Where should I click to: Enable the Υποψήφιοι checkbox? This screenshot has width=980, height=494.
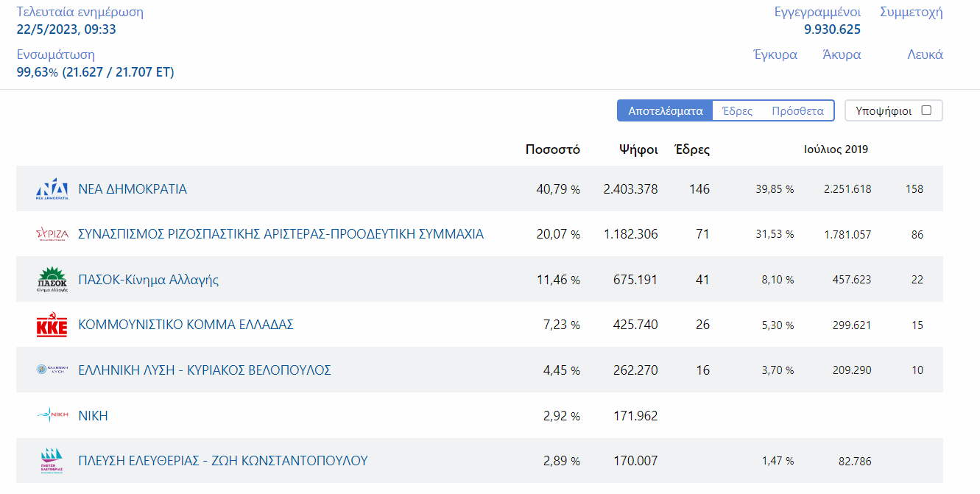pos(926,110)
